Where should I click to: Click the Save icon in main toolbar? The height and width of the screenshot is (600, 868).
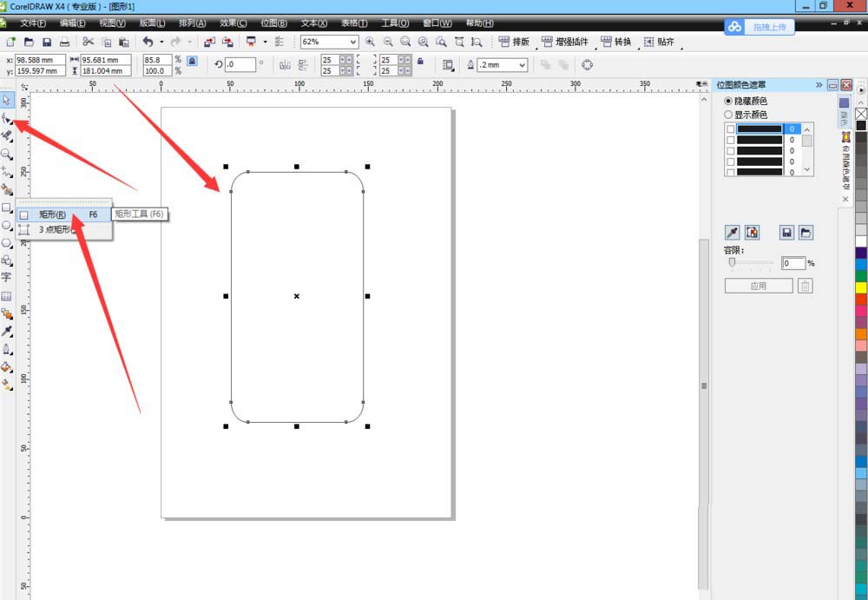pos(47,42)
